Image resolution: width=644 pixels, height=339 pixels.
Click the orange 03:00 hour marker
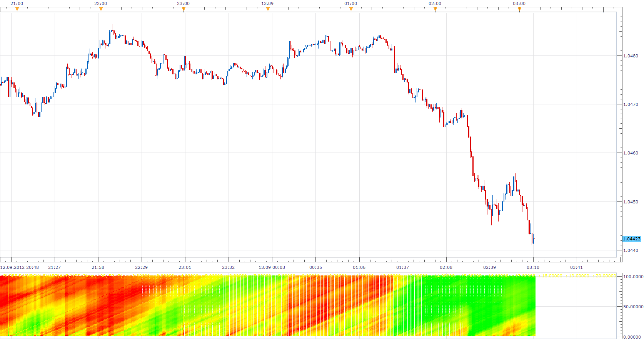(519, 10)
